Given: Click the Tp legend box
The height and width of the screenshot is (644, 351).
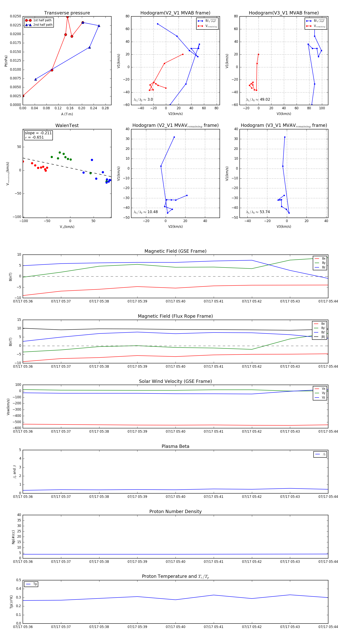Looking at the screenshot, I should pyautogui.click(x=31, y=584).
